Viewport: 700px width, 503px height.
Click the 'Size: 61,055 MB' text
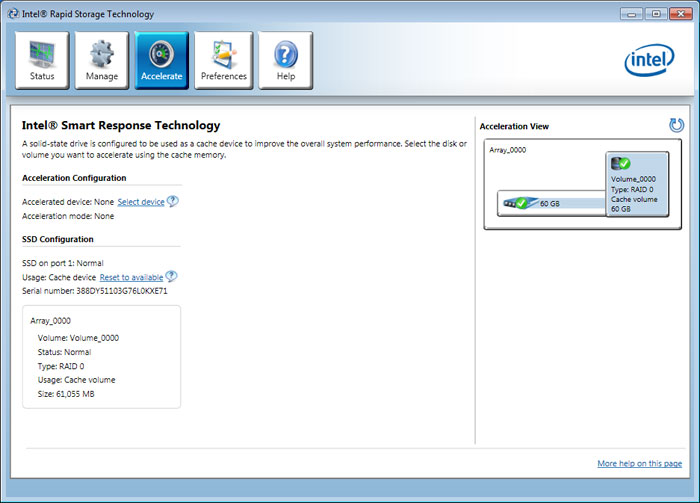[66, 394]
